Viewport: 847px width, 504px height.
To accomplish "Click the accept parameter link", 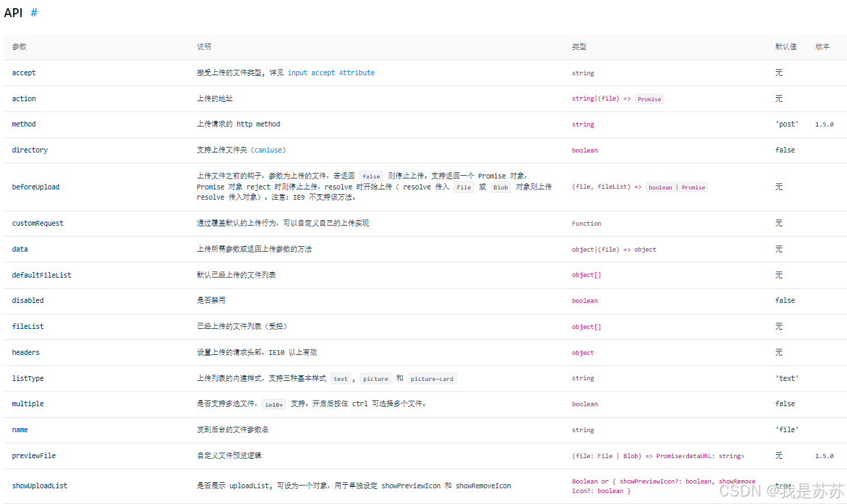I will 24,72.
